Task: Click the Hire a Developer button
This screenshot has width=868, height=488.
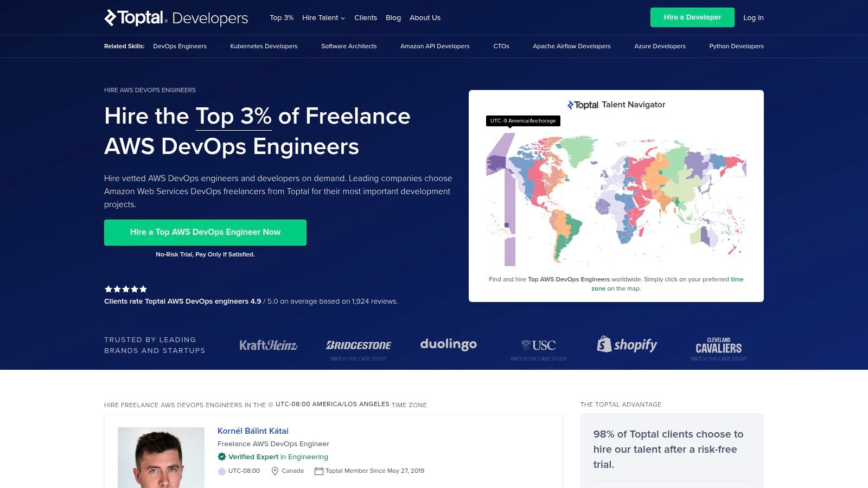Action: [692, 17]
